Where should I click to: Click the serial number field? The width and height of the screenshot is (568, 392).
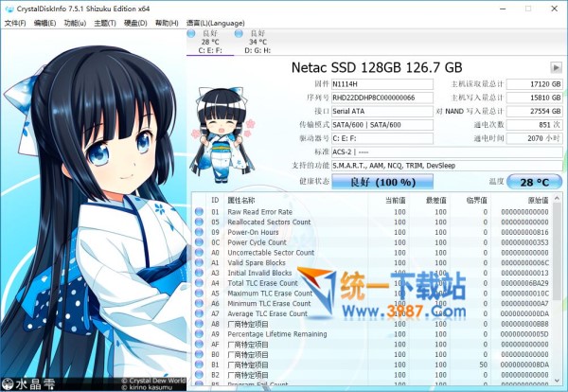(x=382, y=98)
